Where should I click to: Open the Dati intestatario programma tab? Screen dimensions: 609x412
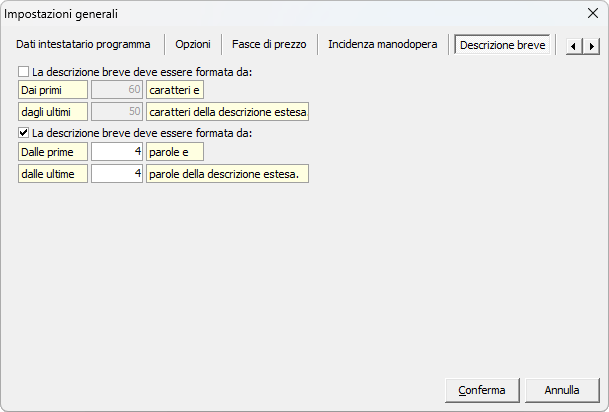83,45
